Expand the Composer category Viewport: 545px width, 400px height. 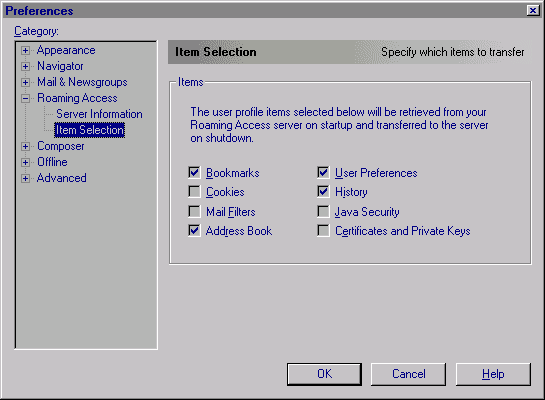[x=25, y=146]
